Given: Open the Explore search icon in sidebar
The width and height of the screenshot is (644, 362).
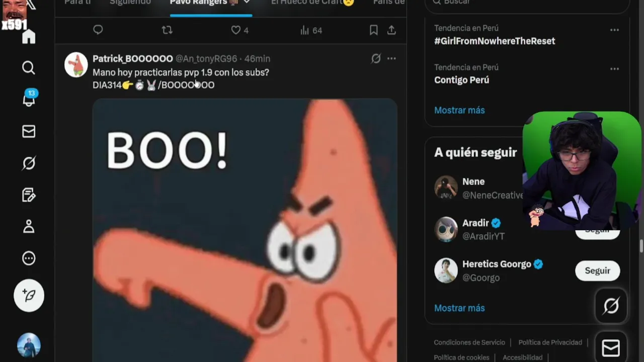Looking at the screenshot, I should (x=29, y=67).
